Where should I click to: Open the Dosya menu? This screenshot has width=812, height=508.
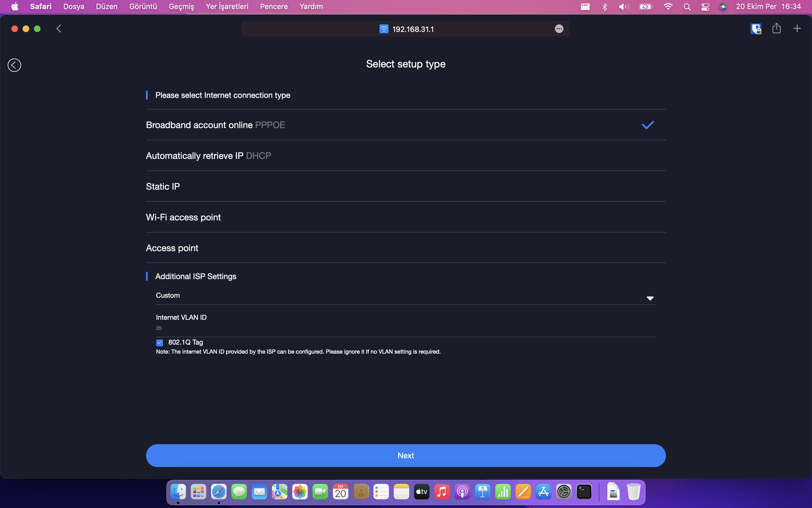74,6
